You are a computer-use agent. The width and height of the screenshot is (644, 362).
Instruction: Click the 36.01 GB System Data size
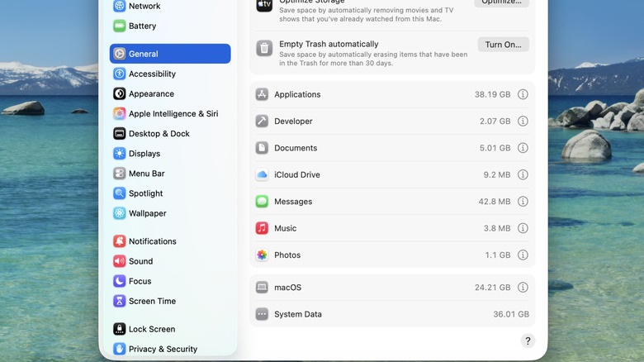click(511, 314)
